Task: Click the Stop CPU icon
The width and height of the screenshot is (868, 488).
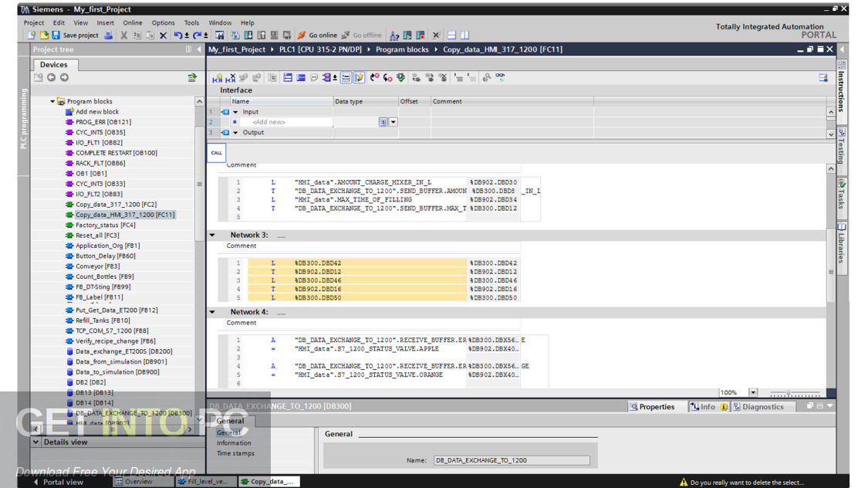Action: point(420,35)
